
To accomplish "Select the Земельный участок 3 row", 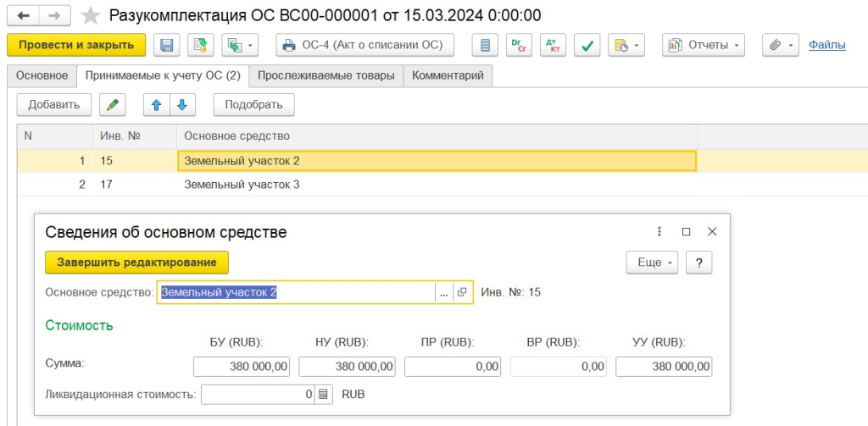I will [242, 184].
